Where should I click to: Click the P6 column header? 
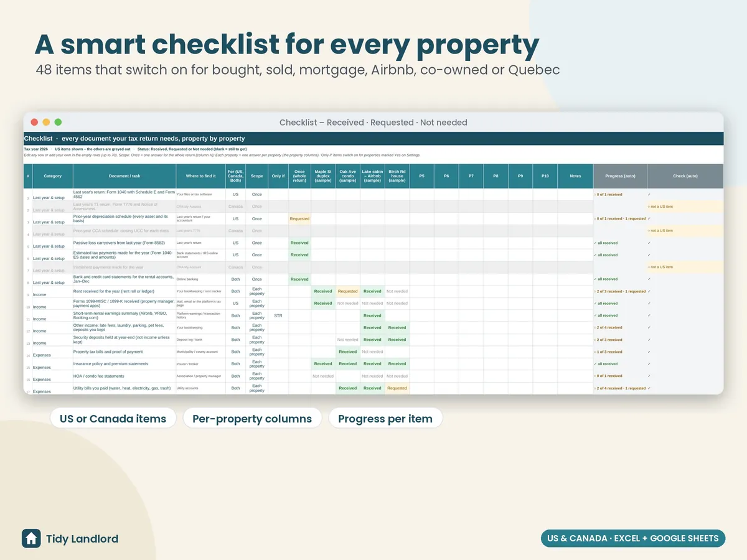click(446, 176)
